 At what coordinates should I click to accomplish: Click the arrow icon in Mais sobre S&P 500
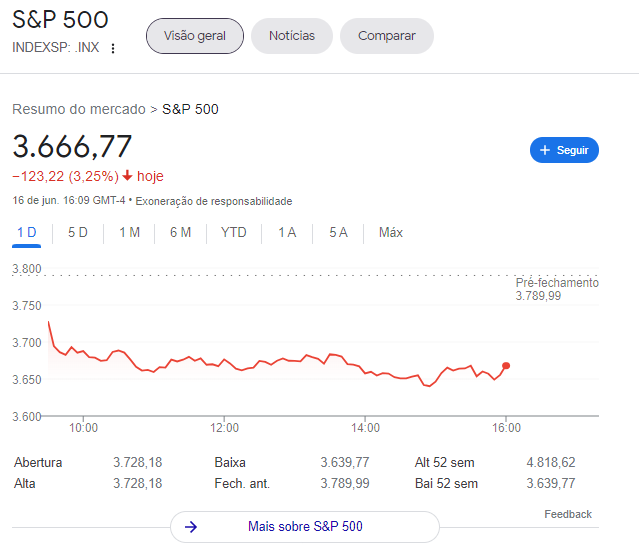click(x=192, y=526)
